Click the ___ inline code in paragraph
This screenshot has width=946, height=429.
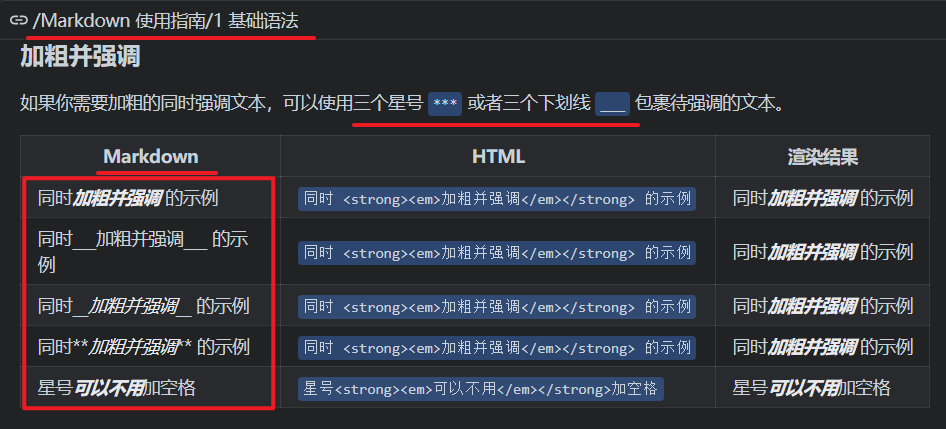[612, 104]
